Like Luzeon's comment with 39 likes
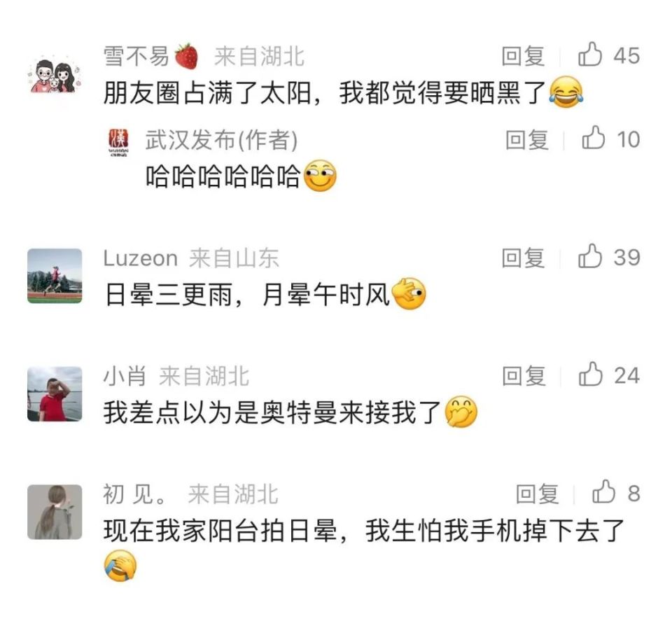The height and width of the screenshot is (621, 672). click(590, 256)
